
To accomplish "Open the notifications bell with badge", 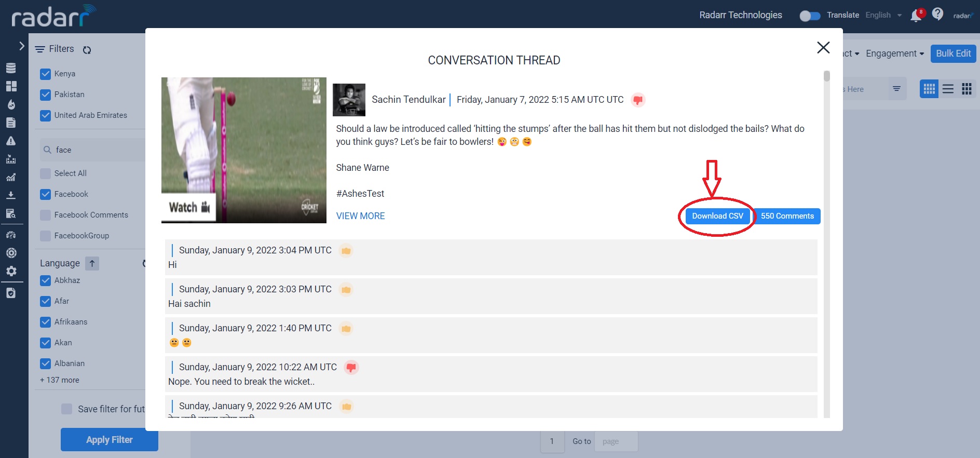I will pos(917,15).
